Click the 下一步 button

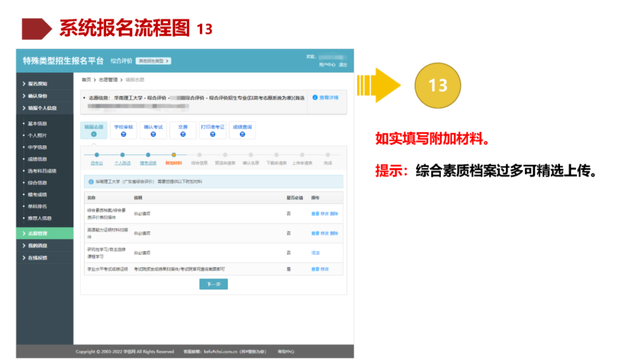(213, 284)
